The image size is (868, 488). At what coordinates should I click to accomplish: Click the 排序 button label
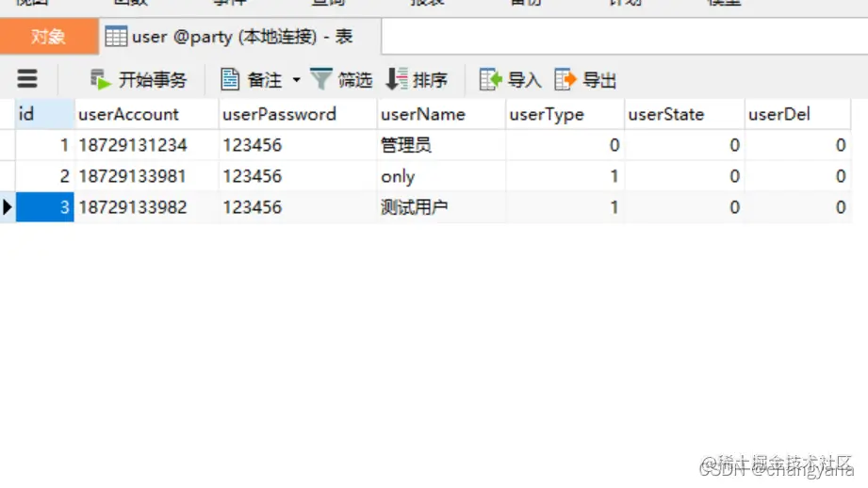[x=430, y=80]
